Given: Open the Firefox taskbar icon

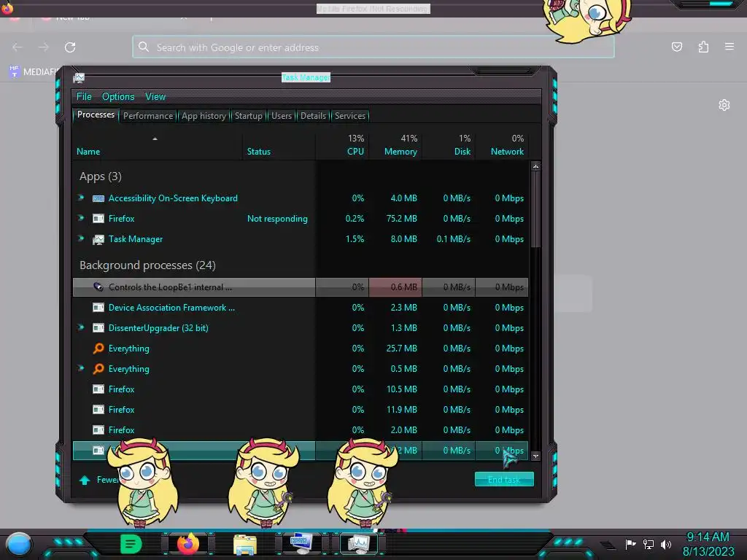Looking at the screenshot, I should 188,544.
